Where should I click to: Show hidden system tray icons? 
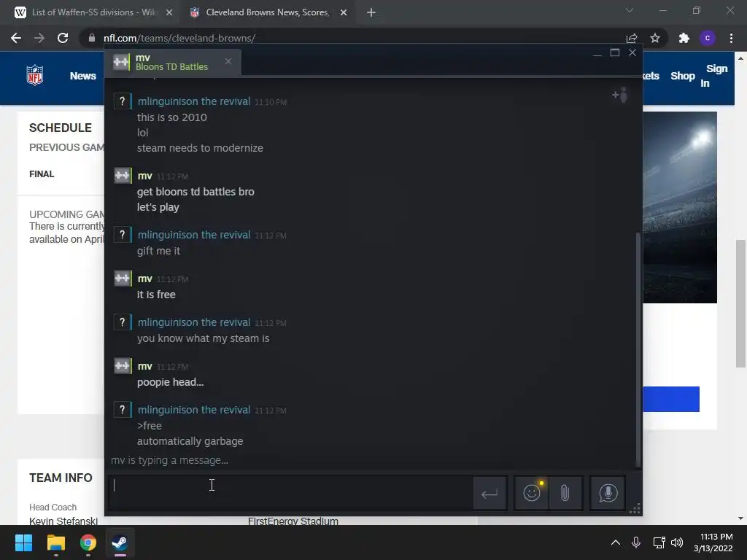[616, 542]
